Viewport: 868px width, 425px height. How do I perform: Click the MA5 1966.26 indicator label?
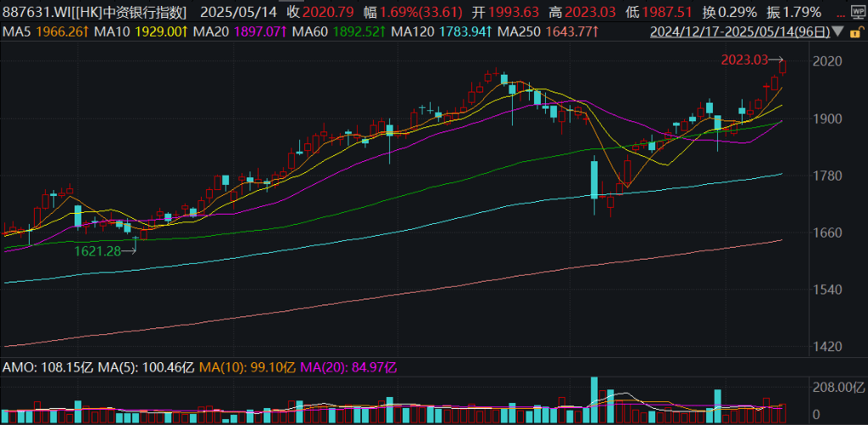point(46,31)
